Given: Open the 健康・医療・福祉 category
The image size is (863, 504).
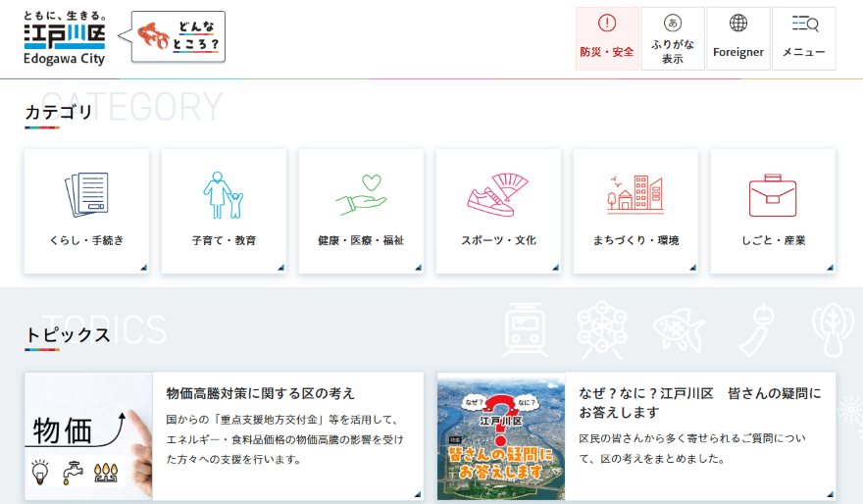Looking at the screenshot, I should [x=361, y=211].
